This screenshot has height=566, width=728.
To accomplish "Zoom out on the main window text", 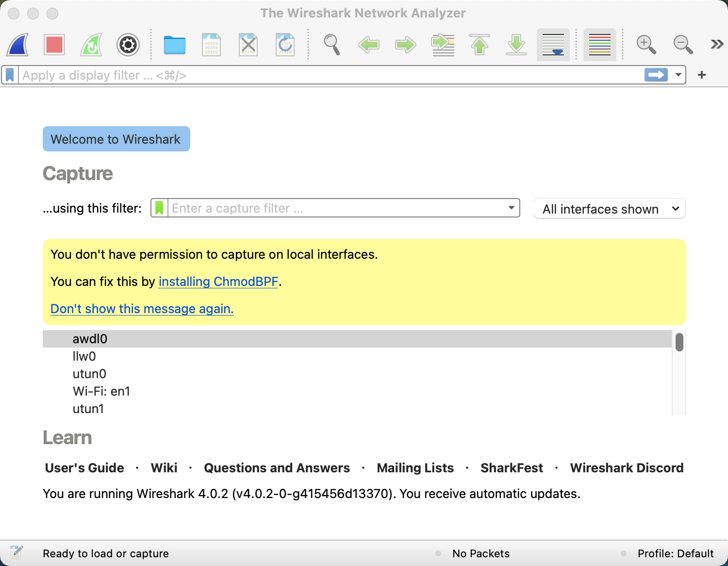I will coord(683,45).
